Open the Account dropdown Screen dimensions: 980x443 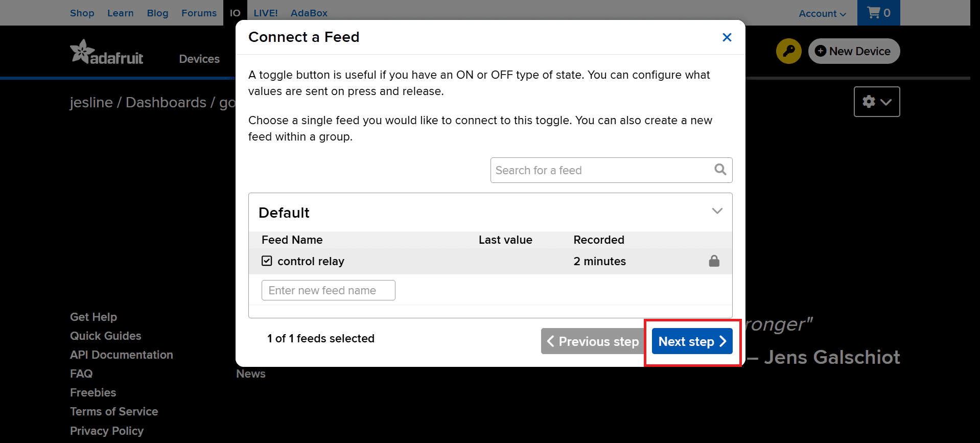[822, 14]
